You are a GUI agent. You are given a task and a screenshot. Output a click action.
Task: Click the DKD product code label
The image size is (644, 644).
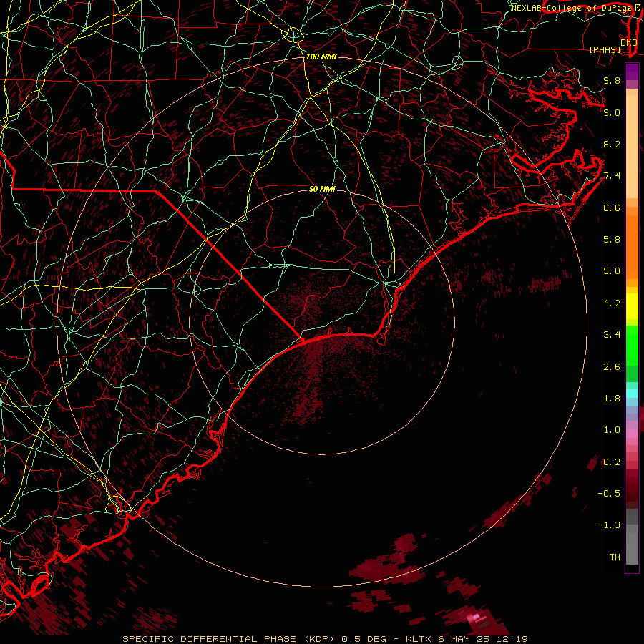pyautogui.click(x=629, y=43)
